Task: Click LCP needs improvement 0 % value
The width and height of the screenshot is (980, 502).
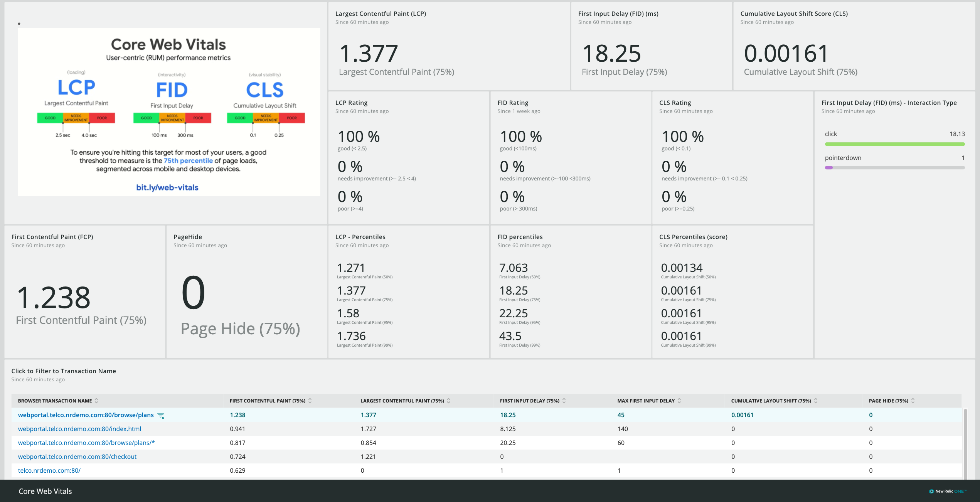Action: (350, 167)
